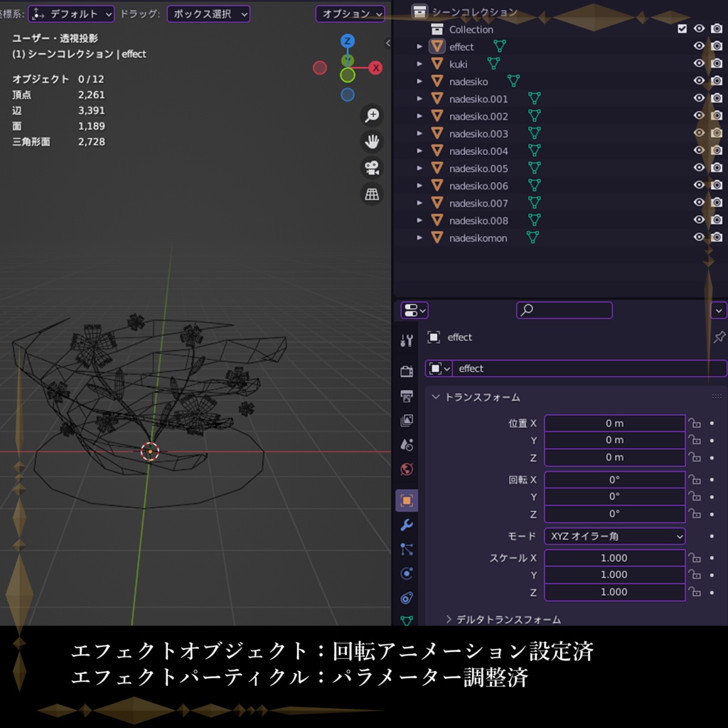Expand the effect object in outliner
The height and width of the screenshot is (728, 728).
pos(419,46)
